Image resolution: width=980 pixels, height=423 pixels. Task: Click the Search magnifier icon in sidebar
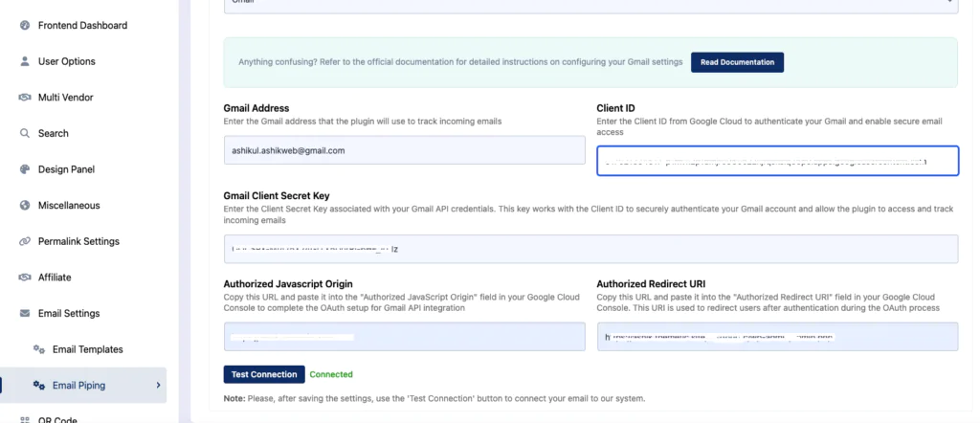click(25, 133)
